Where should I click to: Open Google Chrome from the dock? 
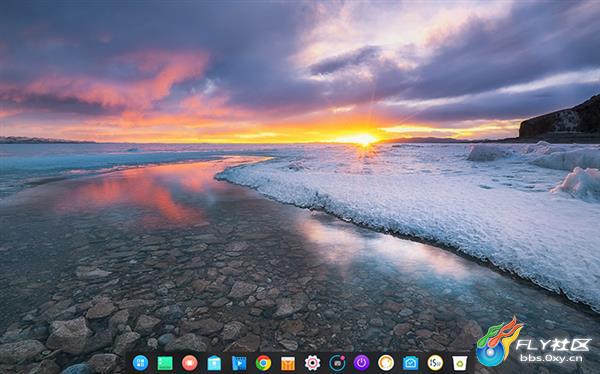(263, 363)
